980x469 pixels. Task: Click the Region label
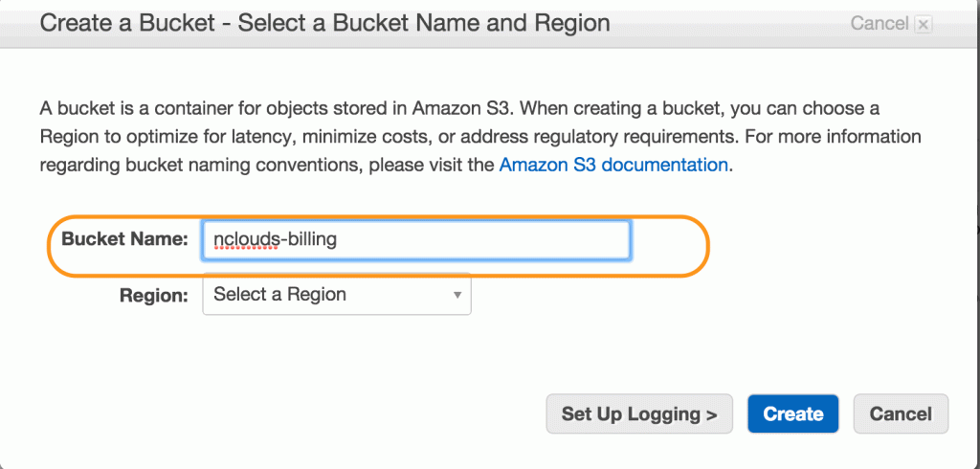154,295
